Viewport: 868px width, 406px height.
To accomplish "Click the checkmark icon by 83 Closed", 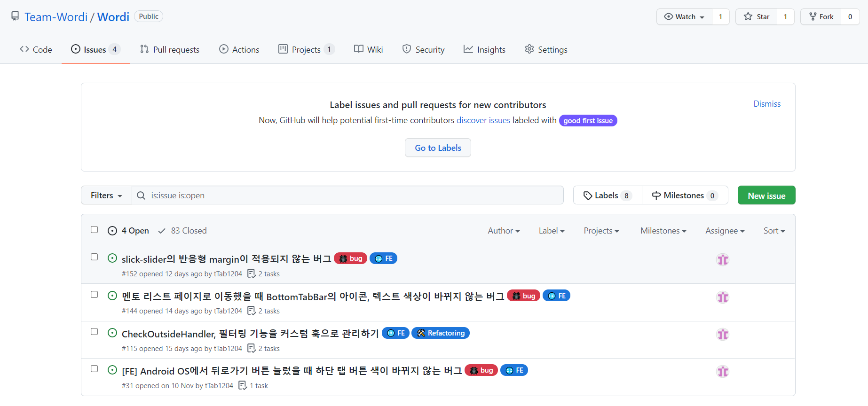I will (x=162, y=231).
